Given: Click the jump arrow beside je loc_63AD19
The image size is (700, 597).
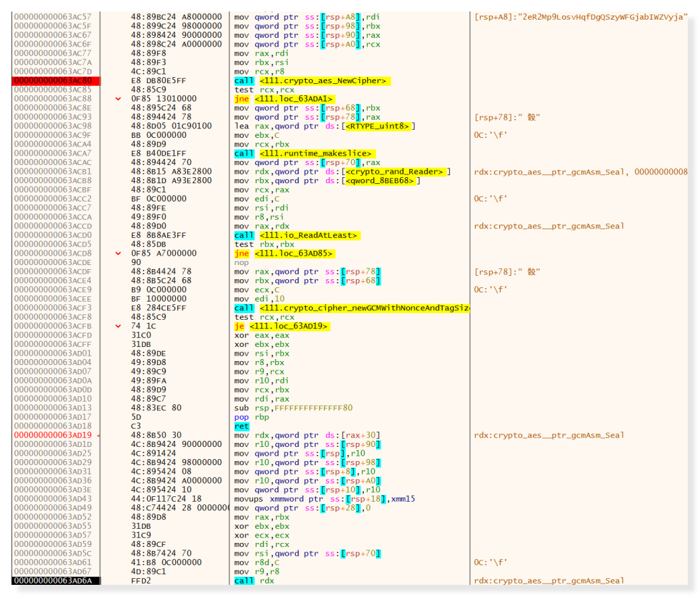Looking at the screenshot, I should point(119,326).
